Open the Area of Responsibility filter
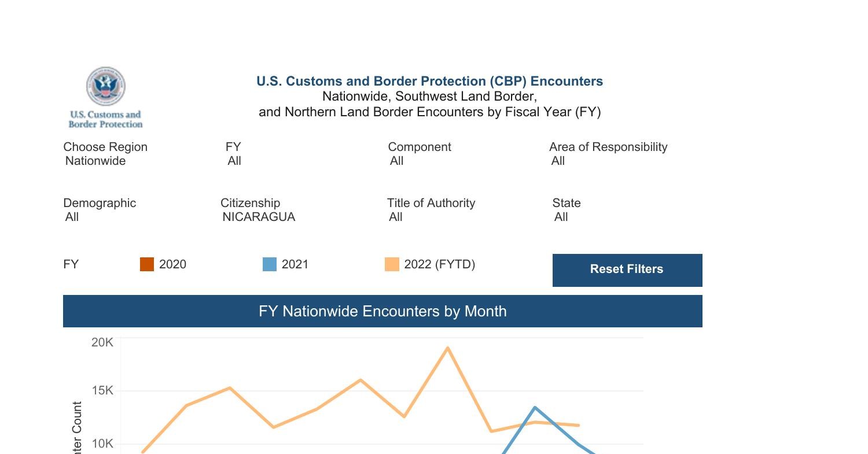Screen dimensions: 868x454 pos(558,161)
